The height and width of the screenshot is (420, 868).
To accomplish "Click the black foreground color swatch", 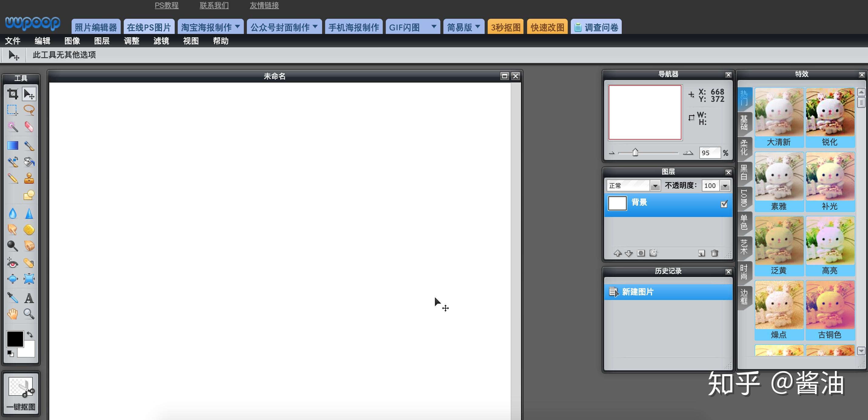I will point(15,339).
